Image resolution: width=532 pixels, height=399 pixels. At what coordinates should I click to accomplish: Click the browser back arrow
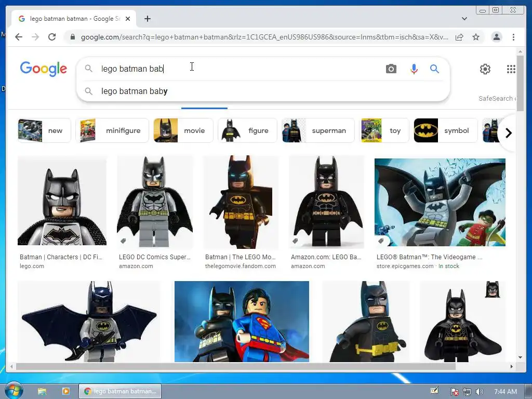[19, 37]
